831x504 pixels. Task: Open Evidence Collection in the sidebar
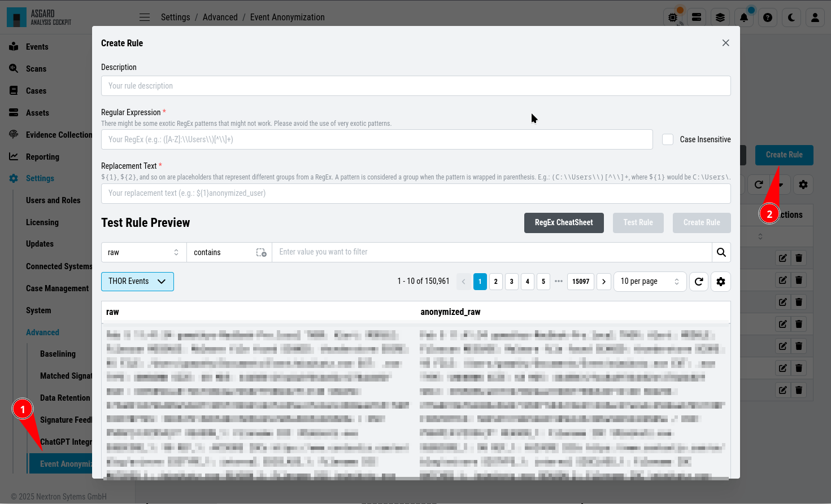pos(59,135)
